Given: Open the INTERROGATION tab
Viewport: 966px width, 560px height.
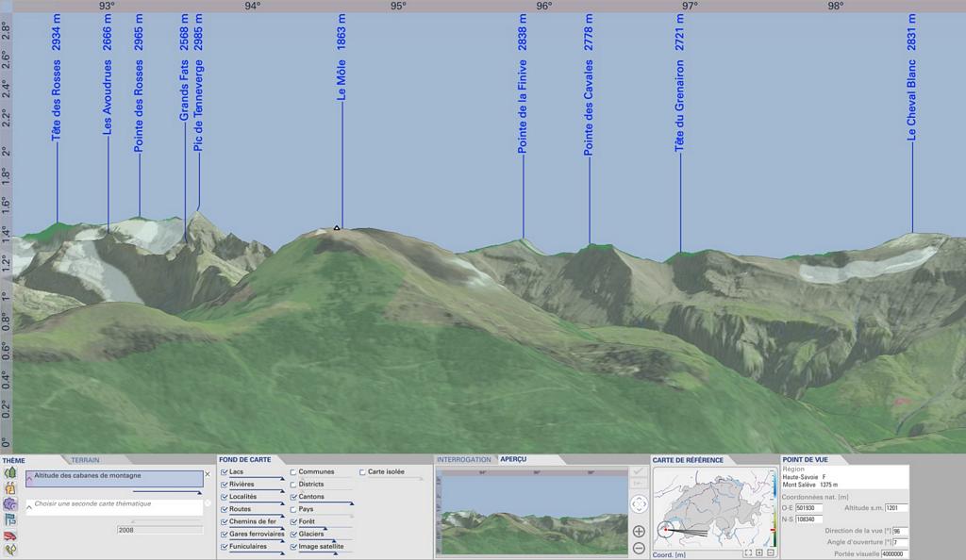Looking at the screenshot, I should [x=464, y=460].
